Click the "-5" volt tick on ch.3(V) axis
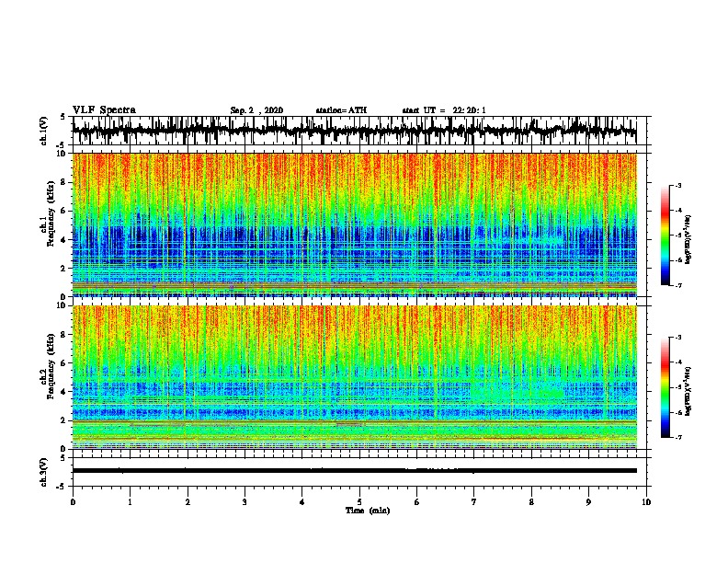Image resolution: width=728 pixels, height=563 pixels. coord(61,487)
